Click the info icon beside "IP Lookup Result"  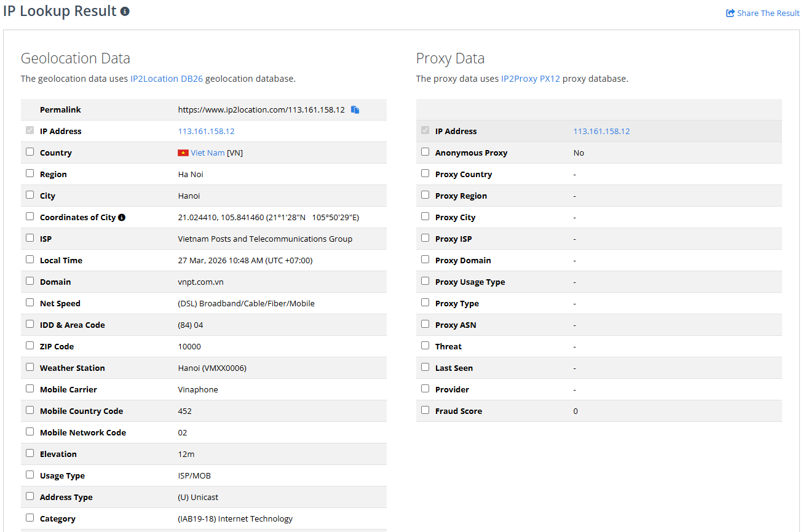click(x=125, y=10)
